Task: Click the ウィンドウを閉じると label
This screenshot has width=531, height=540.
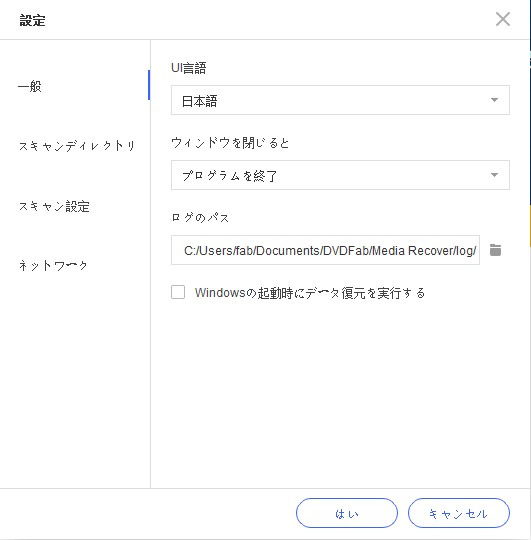Action: pyautogui.click(x=230, y=143)
